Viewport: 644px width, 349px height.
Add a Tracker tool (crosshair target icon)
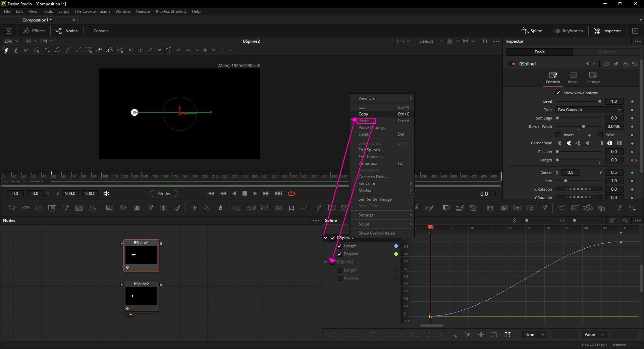pyautogui.click(x=561, y=208)
